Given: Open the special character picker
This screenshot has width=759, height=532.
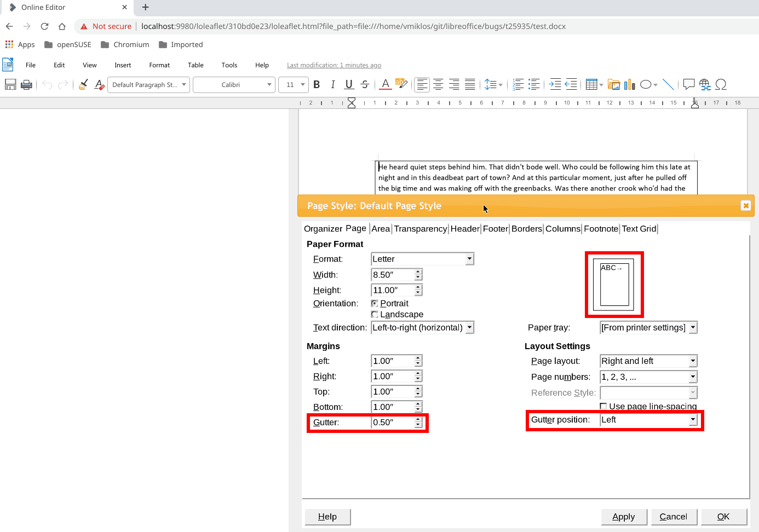Looking at the screenshot, I should pyautogui.click(x=721, y=84).
